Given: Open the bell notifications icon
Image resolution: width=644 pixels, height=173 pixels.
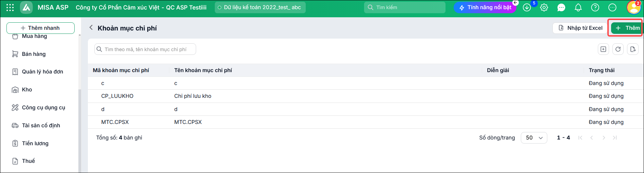Looking at the screenshot, I should [x=578, y=7].
